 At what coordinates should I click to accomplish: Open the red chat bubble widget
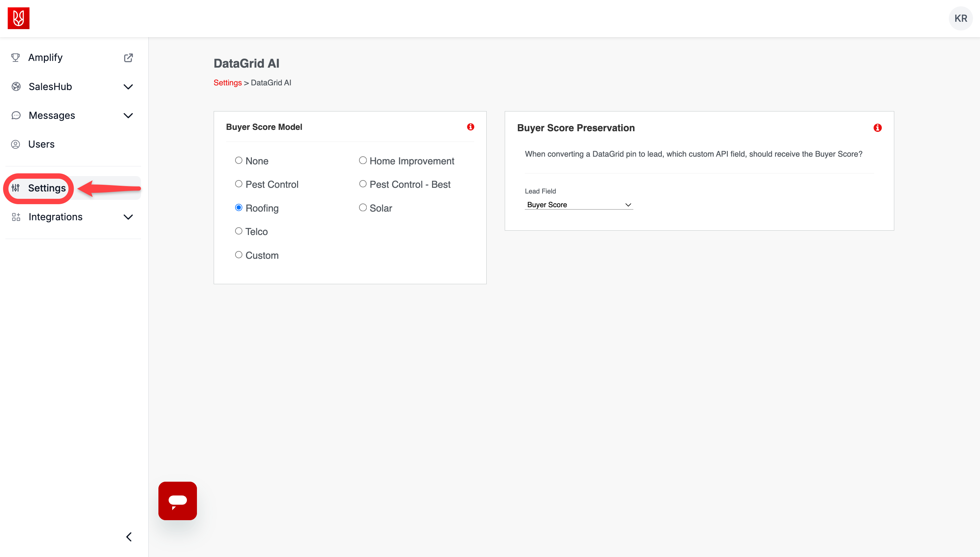pos(178,500)
